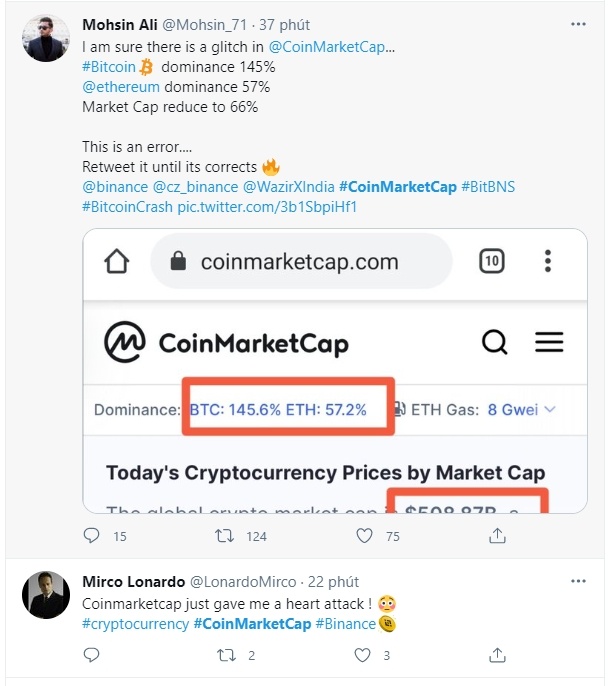Open Mirco Lonardo's profile avatar
The width and height of the screenshot is (616, 686).
pos(46,596)
